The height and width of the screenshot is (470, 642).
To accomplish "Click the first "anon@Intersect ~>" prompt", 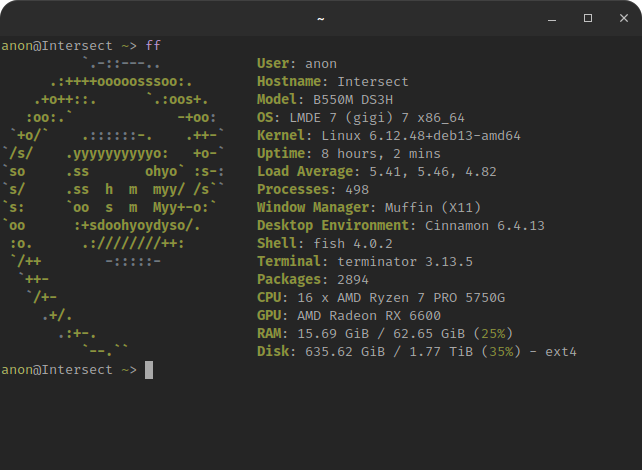I will (x=69, y=45).
